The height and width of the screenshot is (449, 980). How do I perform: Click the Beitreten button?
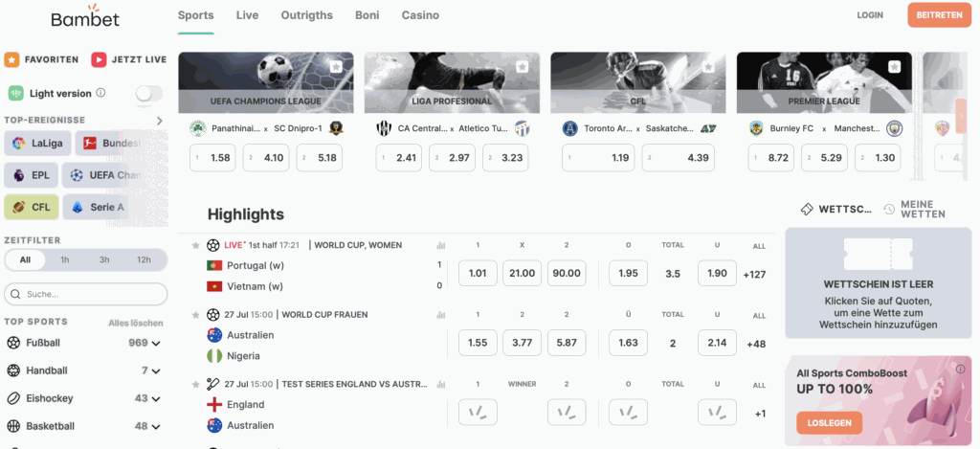pos(940,15)
